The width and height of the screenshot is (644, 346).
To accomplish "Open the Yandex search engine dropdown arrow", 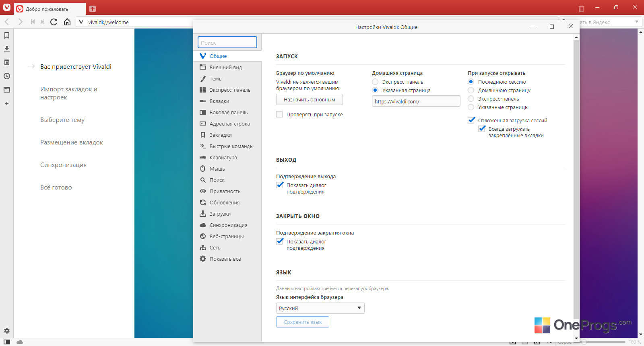I will coord(637,22).
